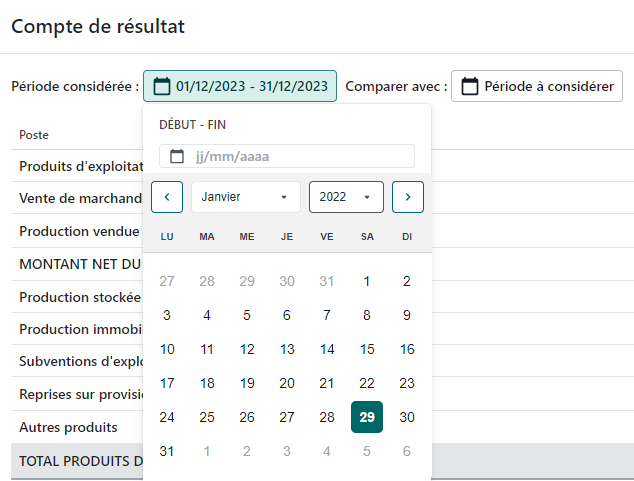The width and height of the screenshot is (634, 481).
Task: Click the Période à considérer button
Action: [537, 86]
